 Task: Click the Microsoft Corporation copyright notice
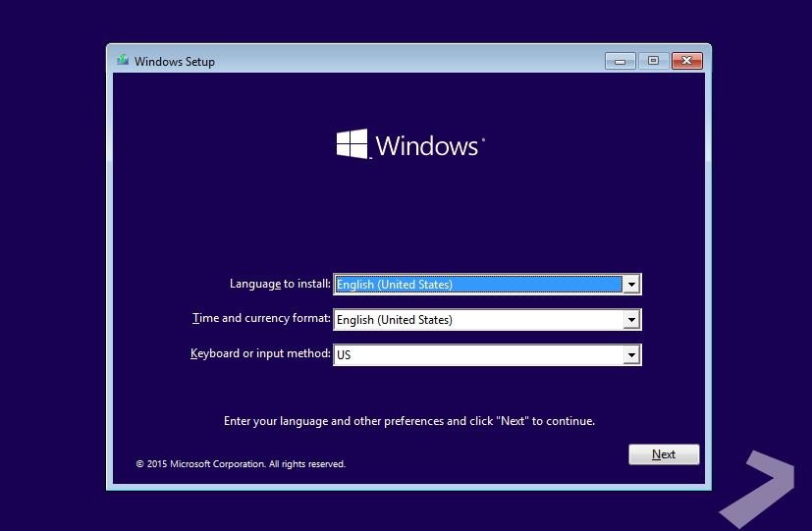241,464
